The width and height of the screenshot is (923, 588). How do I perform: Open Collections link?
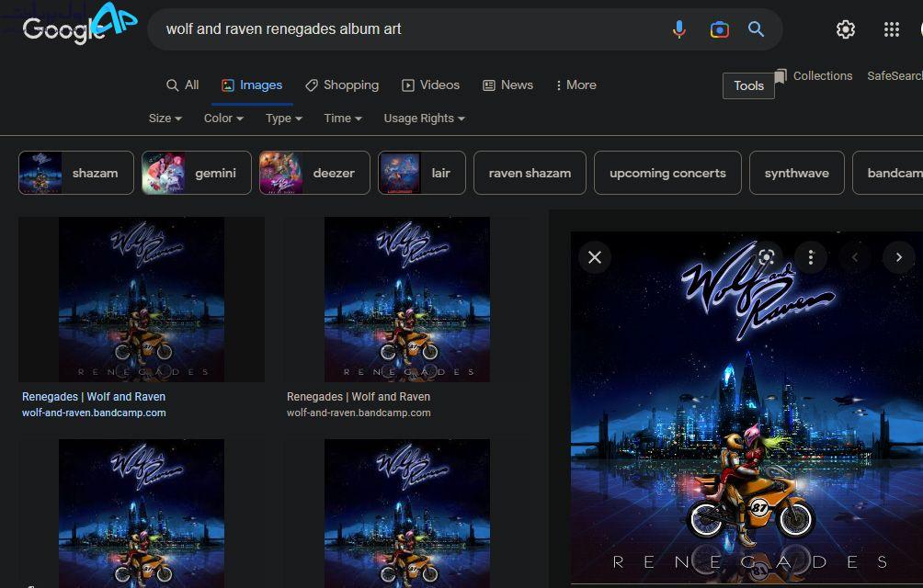coord(823,76)
